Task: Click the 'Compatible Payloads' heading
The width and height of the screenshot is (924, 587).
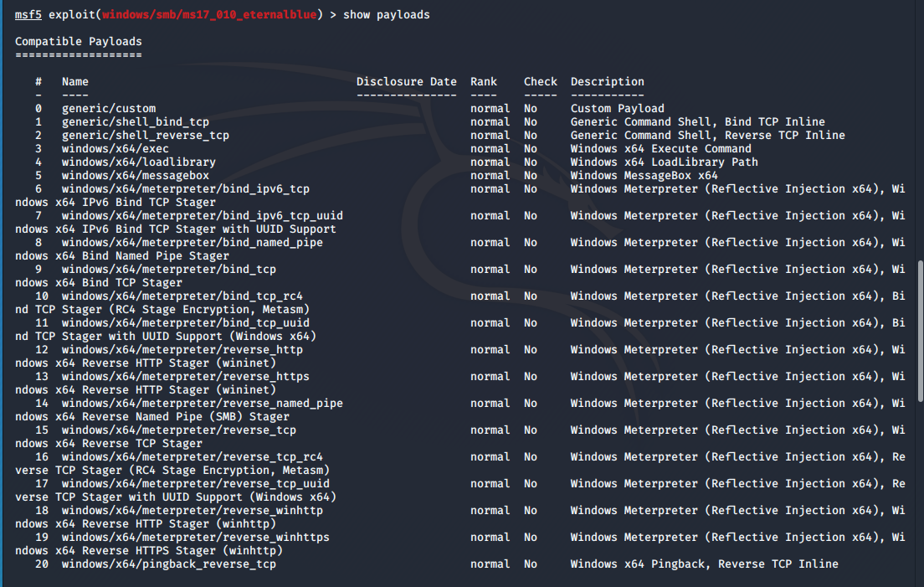Action: click(x=78, y=41)
